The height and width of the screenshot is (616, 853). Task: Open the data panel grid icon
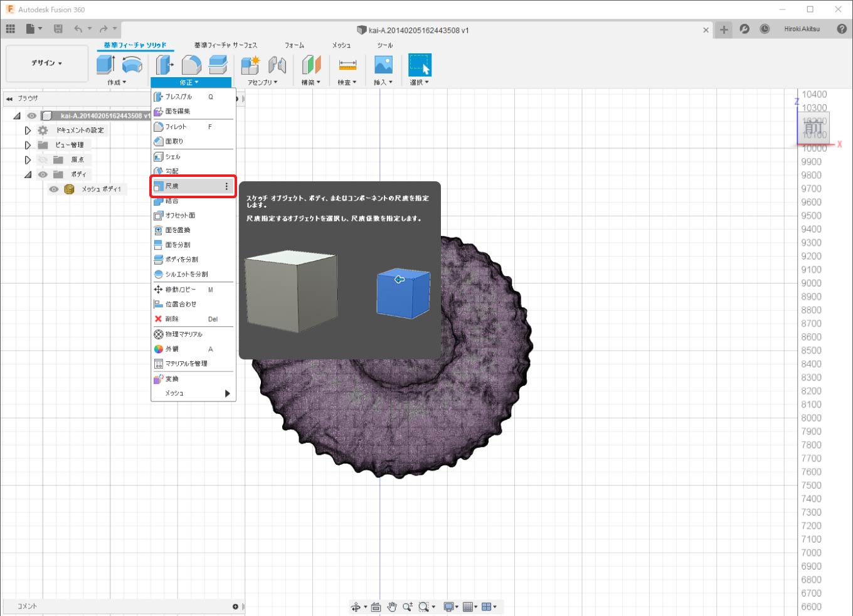[11, 29]
